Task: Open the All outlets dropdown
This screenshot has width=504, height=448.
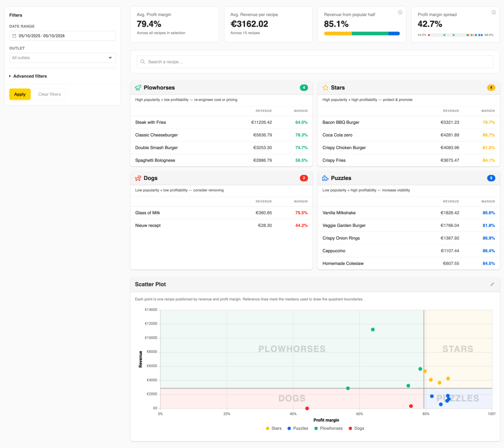Action: coord(62,58)
